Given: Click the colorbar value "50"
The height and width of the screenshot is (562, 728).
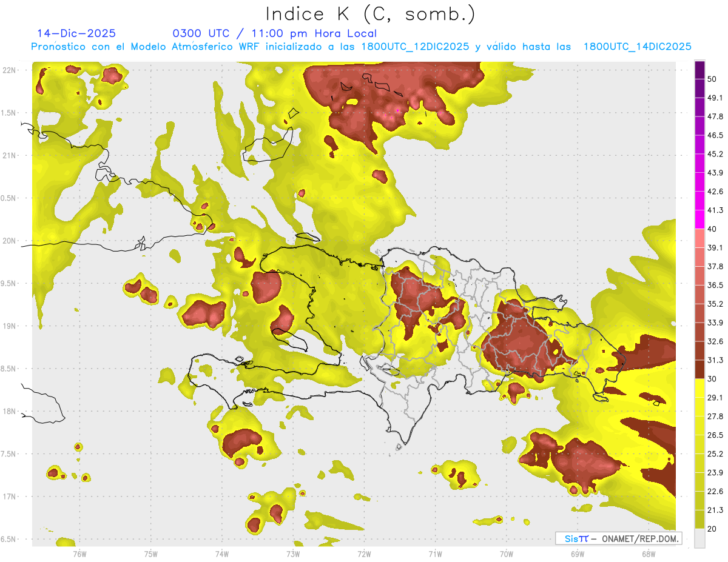Looking at the screenshot, I should click(712, 79).
